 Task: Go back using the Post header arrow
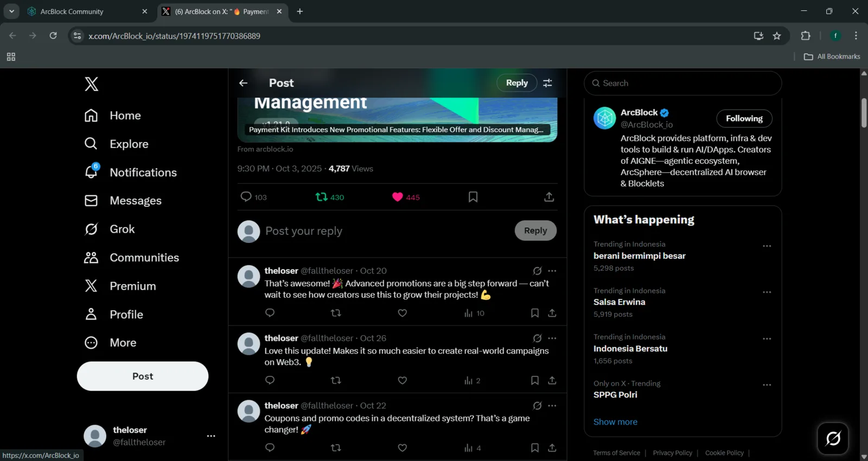[x=243, y=83]
